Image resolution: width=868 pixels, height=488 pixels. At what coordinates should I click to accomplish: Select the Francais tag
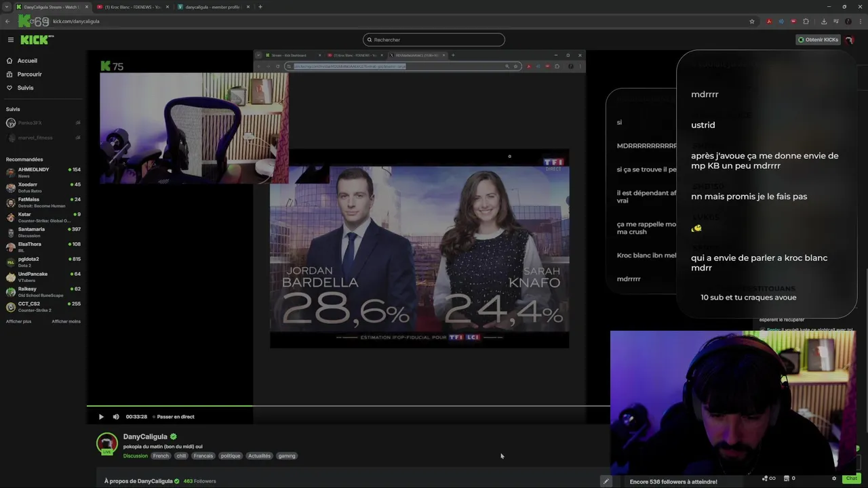pos(203,456)
